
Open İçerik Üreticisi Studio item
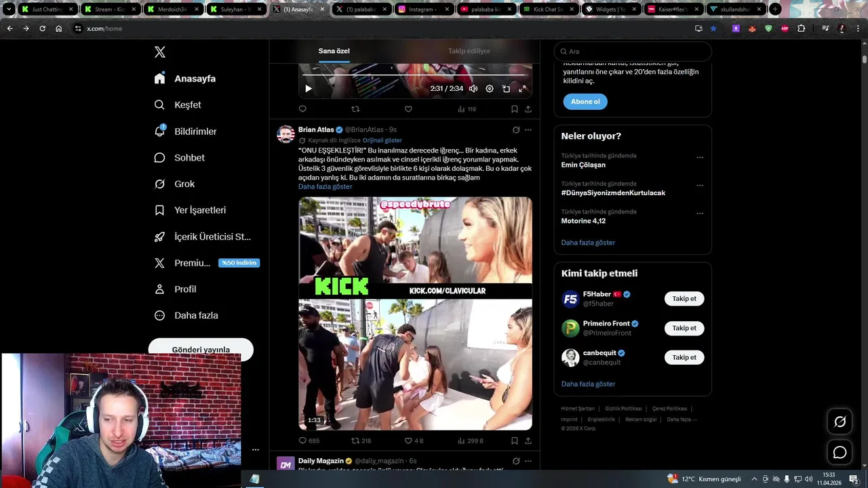coord(203,237)
